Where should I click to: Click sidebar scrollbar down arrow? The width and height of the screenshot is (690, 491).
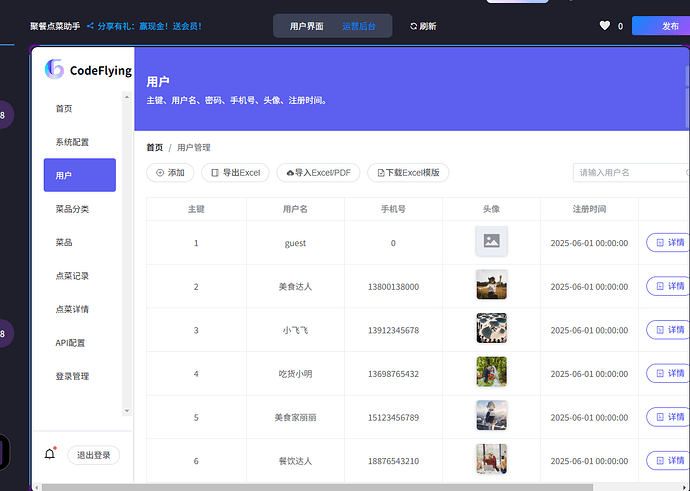(127, 411)
